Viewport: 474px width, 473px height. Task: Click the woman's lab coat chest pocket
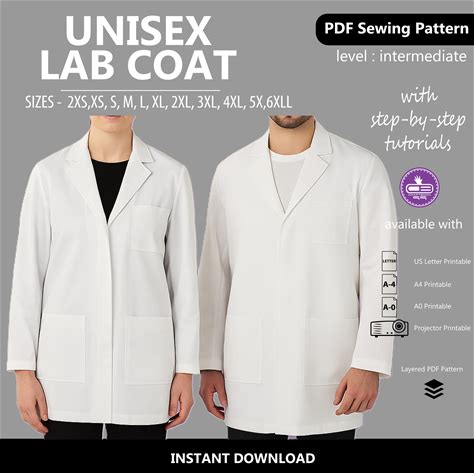point(148,229)
